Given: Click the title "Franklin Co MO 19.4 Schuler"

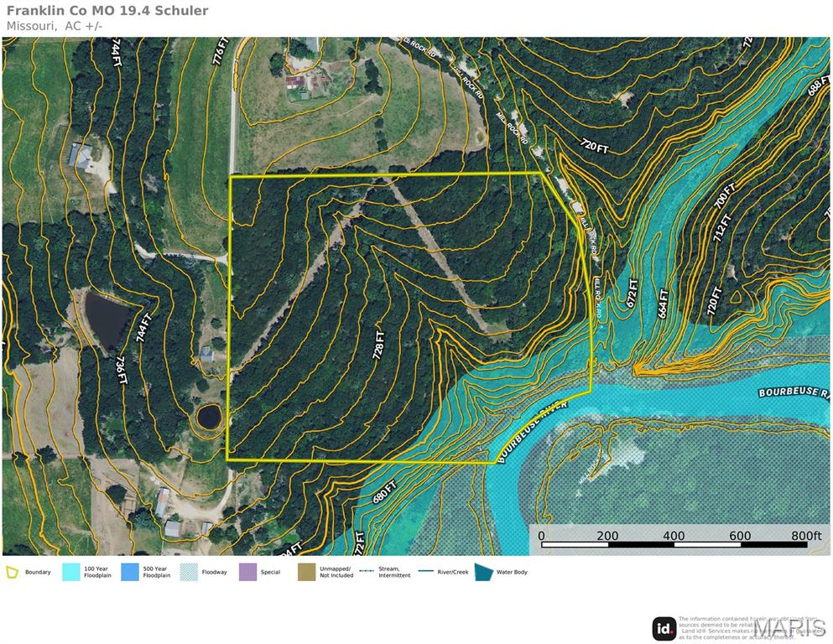Looking at the screenshot, I should (x=107, y=11).
